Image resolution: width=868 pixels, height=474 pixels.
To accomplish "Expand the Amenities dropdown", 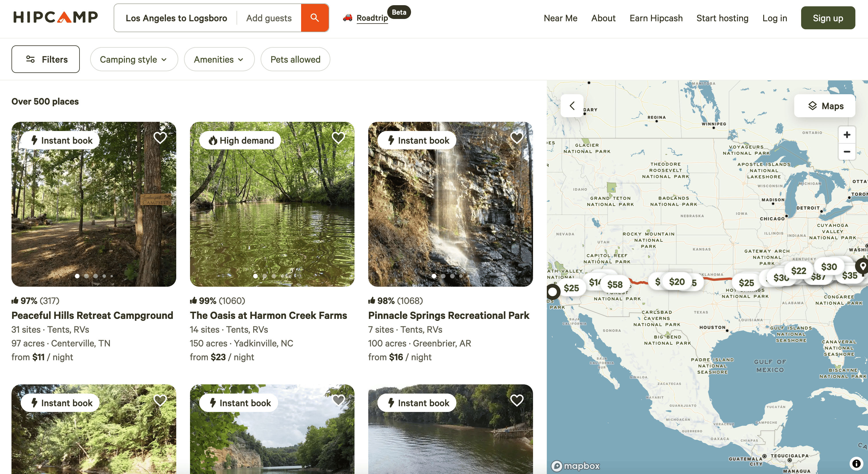I will coord(219,59).
